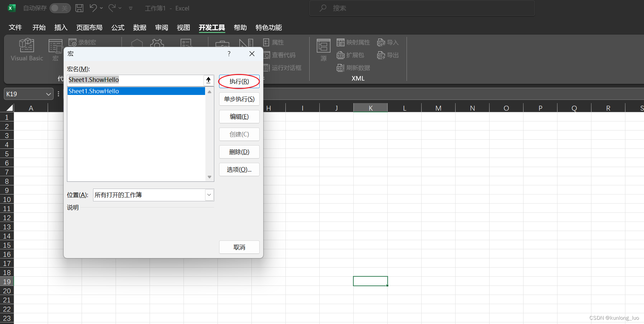This screenshot has width=644, height=324.
Task: Switch to the 帮助 (Help) tab
Action: (240, 27)
